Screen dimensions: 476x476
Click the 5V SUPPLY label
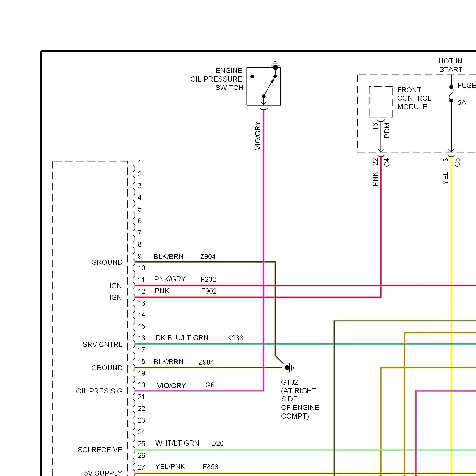103,473
